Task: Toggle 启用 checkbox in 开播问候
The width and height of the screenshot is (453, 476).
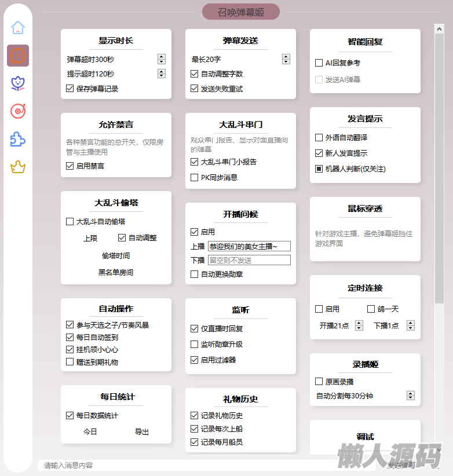Action: [x=194, y=232]
